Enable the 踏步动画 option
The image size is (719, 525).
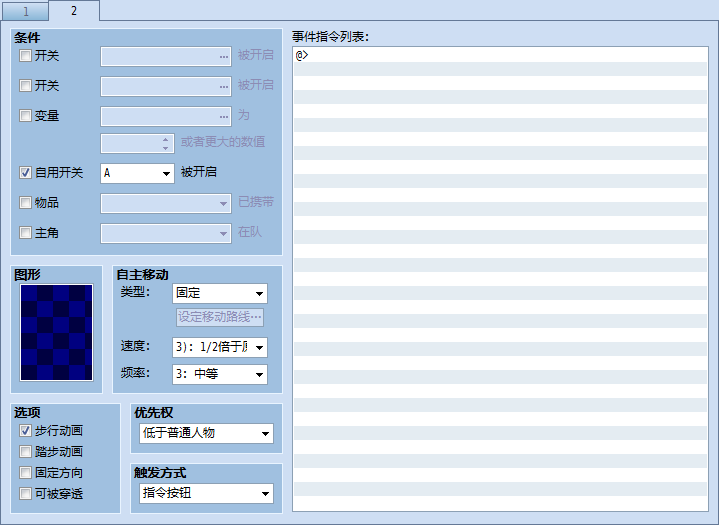(25, 452)
